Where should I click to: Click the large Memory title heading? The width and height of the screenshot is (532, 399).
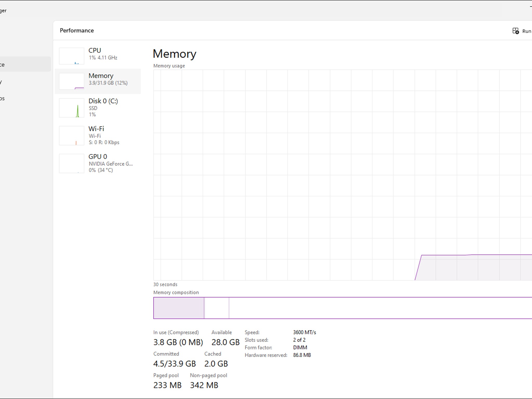[175, 54]
